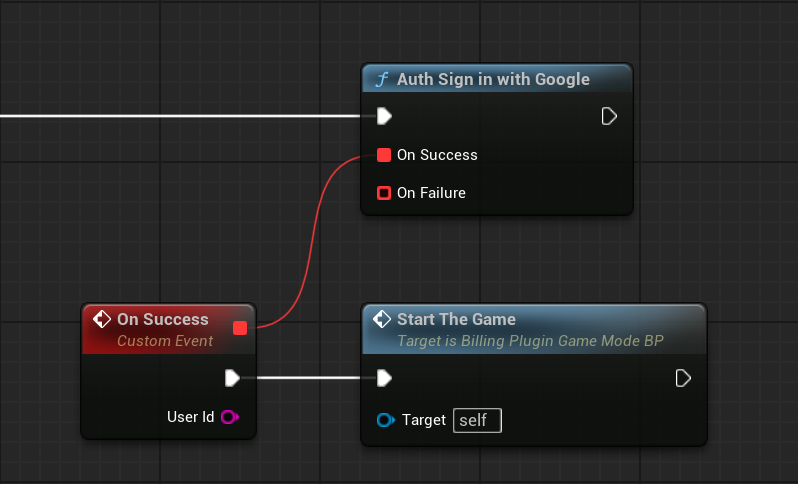Select the On Success custom event node header
The image size is (798, 484).
[162, 319]
